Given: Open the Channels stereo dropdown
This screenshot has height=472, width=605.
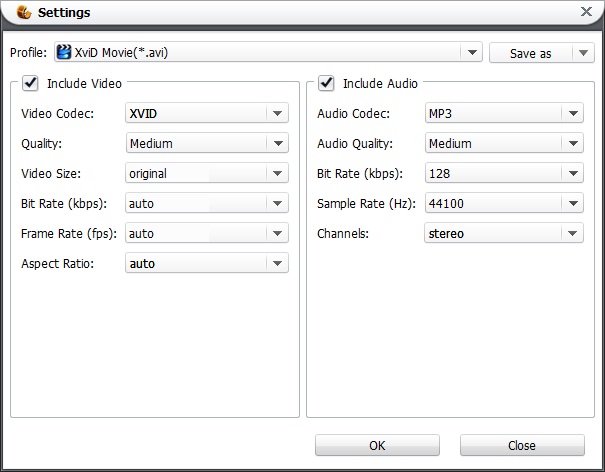Looking at the screenshot, I should pyautogui.click(x=504, y=233).
